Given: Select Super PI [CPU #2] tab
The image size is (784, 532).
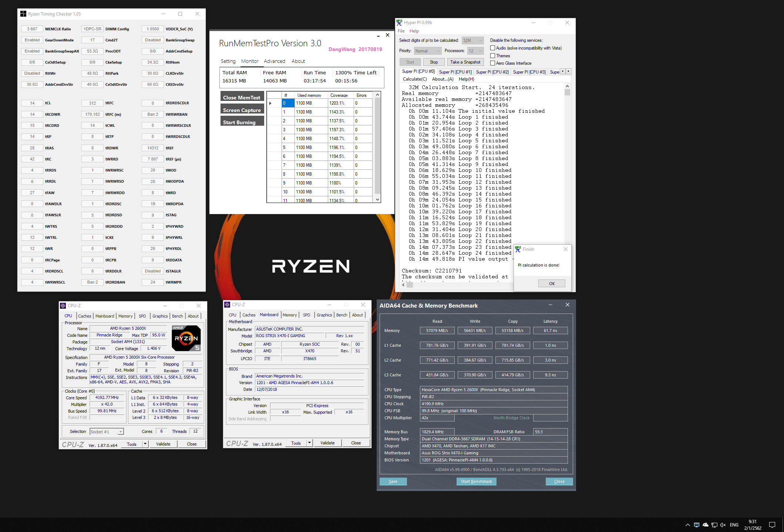Looking at the screenshot, I should (x=492, y=72).
